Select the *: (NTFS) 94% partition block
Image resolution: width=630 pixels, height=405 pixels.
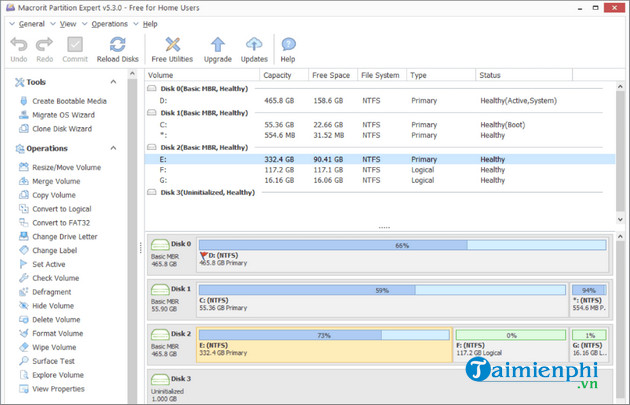pyautogui.click(x=589, y=300)
